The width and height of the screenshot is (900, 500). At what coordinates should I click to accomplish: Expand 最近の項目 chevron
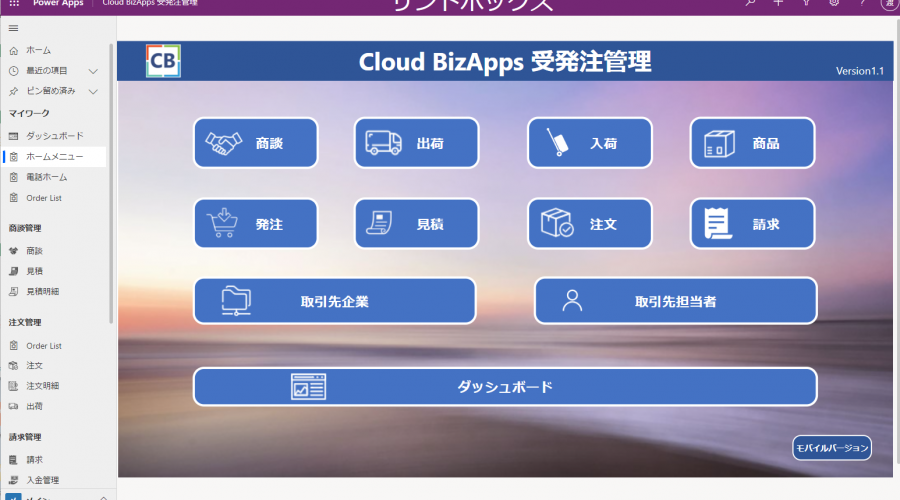point(93,71)
